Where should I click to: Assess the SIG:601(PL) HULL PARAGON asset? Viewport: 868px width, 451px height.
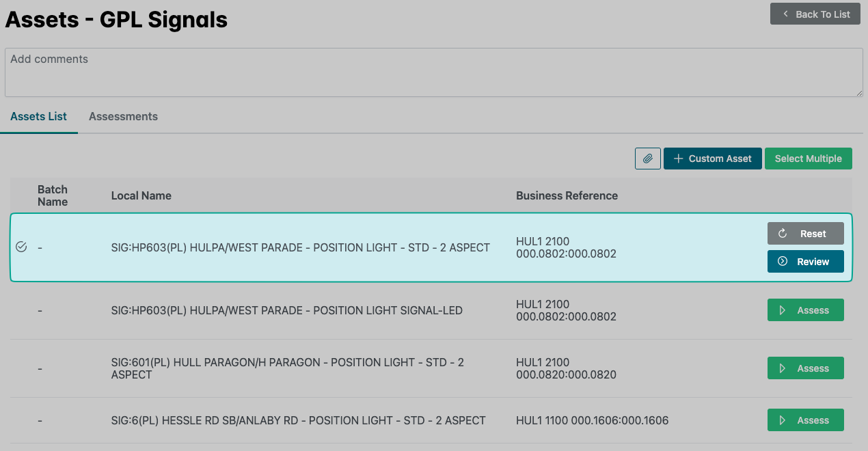point(805,368)
